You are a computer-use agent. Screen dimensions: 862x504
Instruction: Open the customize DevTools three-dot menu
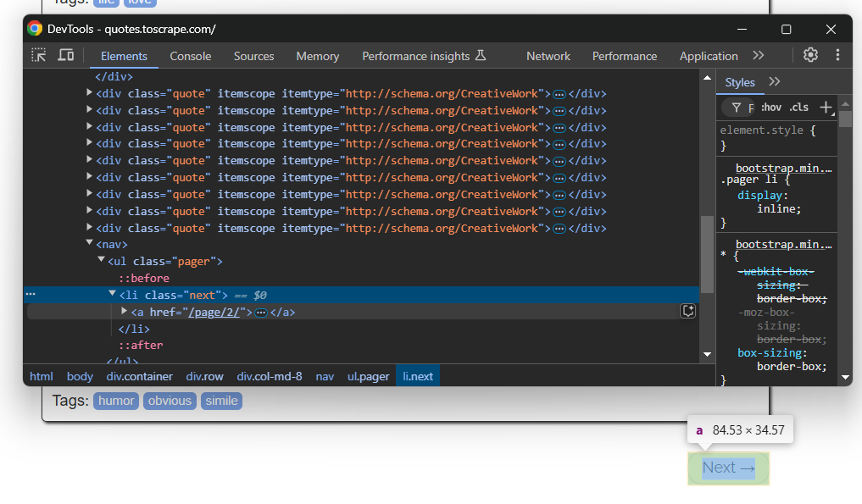coord(837,54)
